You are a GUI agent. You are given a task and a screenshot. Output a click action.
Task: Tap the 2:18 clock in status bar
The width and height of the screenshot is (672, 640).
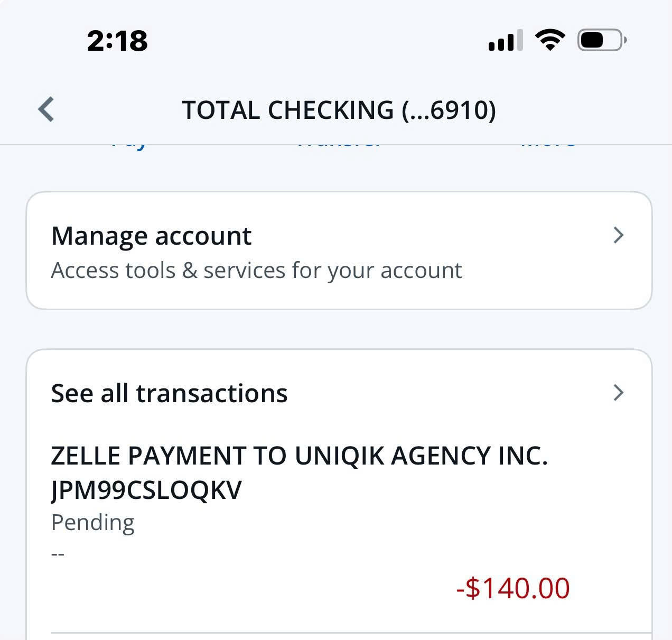pos(117,41)
